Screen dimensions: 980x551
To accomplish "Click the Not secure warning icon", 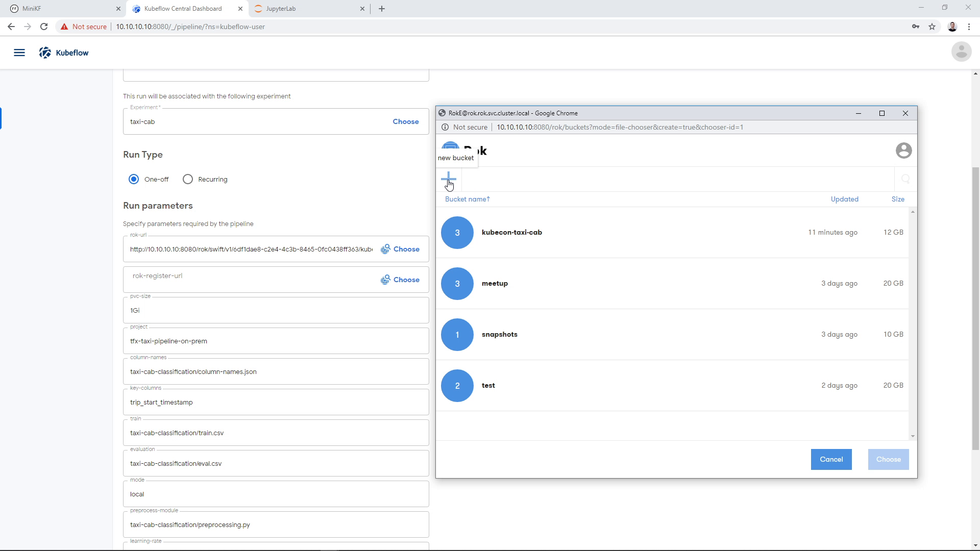I will click(x=64, y=27).
